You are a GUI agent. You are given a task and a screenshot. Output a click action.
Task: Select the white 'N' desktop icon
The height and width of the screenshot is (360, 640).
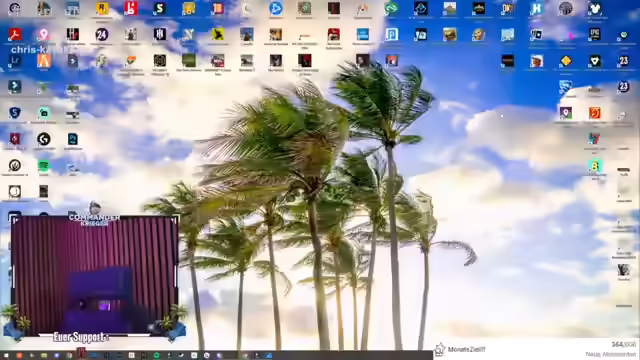click(x=189, y=35)
